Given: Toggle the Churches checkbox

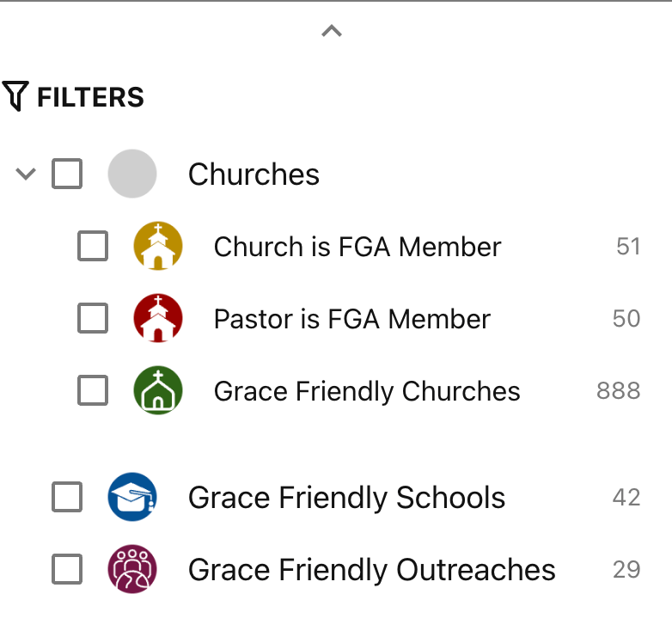Looking at the screenshot, I should tap(67, 174).
